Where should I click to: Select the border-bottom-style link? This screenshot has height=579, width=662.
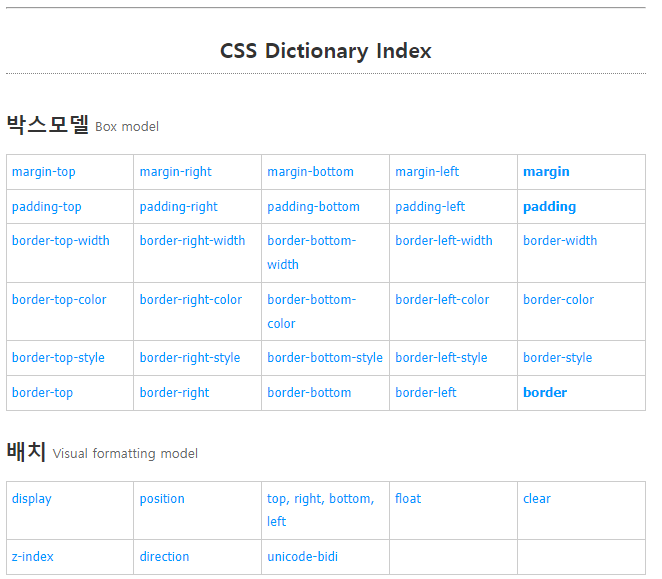coord(325,358)
